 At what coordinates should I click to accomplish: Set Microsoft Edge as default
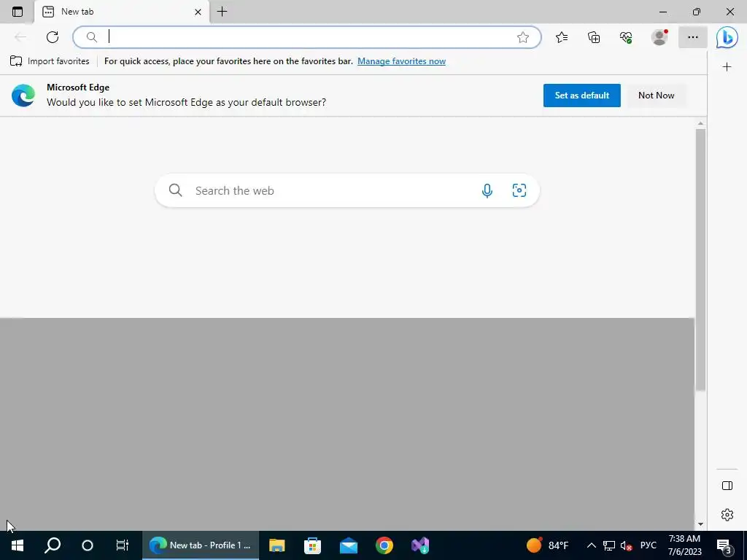pyautogui.click(x=581, y=96)
